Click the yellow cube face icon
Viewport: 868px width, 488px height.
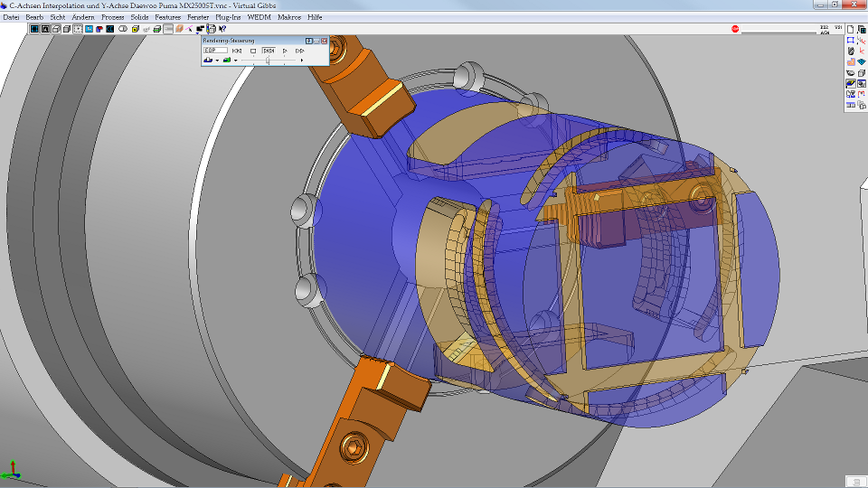[x=135, y=29]
